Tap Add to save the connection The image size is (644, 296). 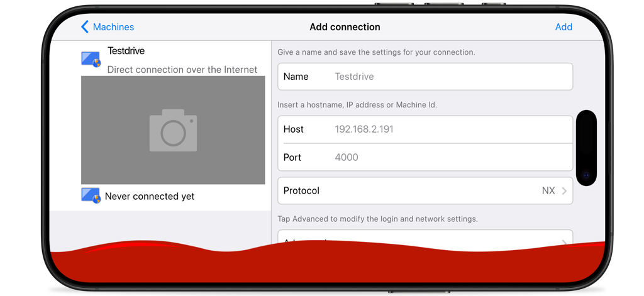(x=563, y=27)
